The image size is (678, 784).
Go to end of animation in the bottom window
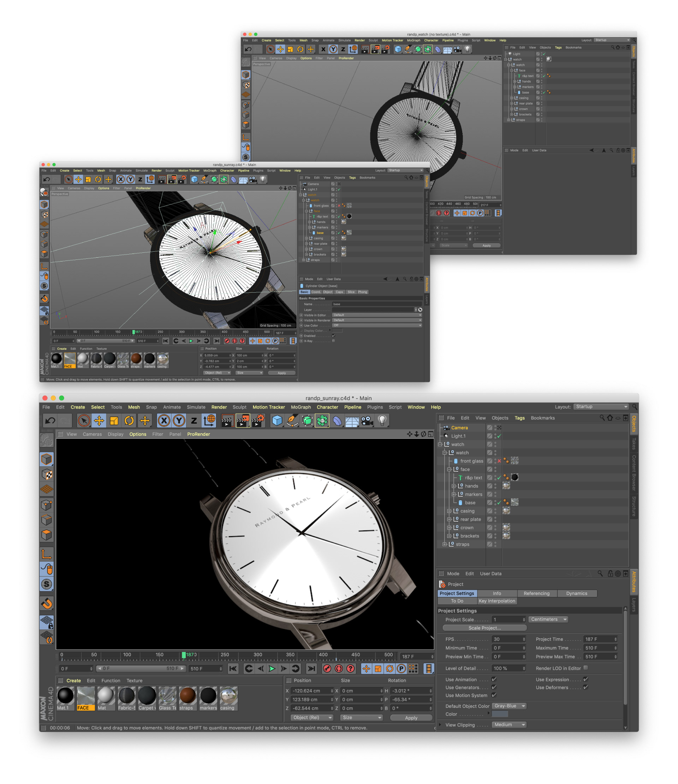[x=311, y=669]
